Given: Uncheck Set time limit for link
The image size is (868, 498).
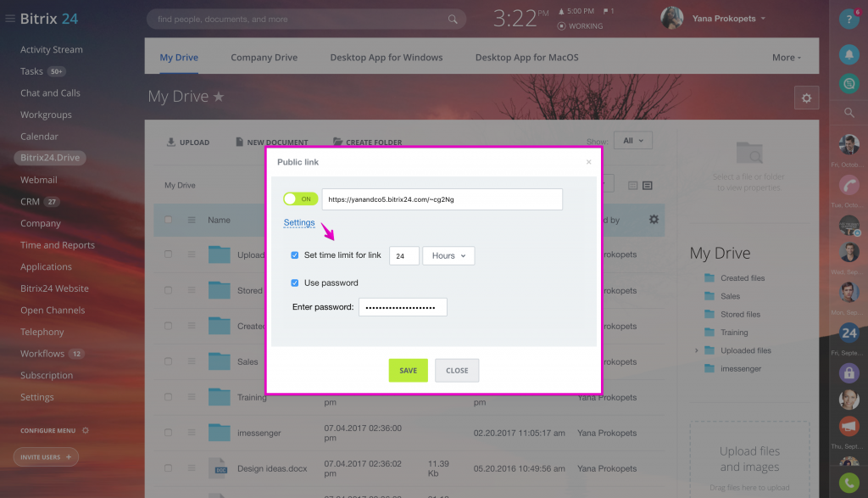Looking at the screenshot, I should [x=294, y=255].
